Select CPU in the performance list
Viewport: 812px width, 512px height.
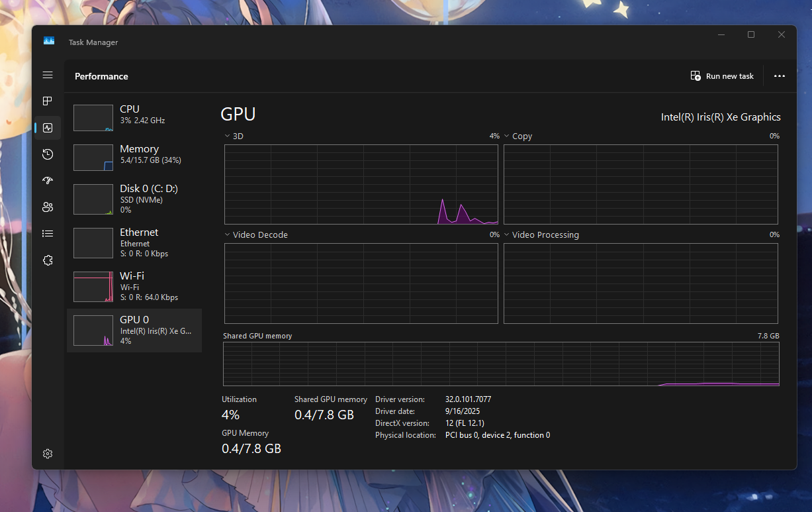coord(134,117)
